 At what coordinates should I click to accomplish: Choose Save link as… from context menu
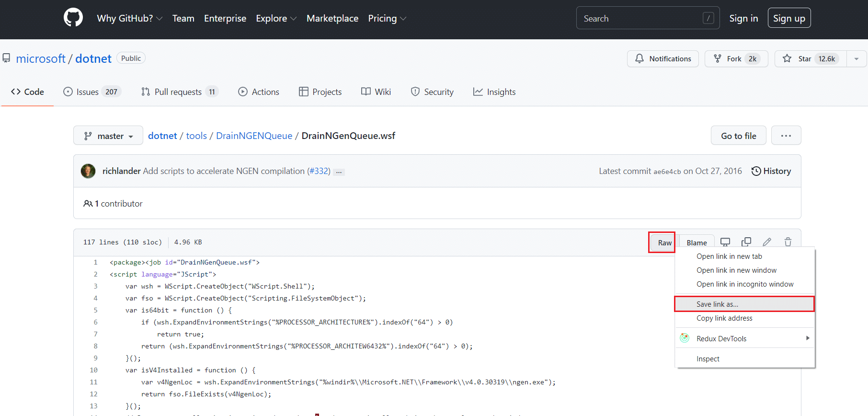pyautogui.click(x=717, y=304)
